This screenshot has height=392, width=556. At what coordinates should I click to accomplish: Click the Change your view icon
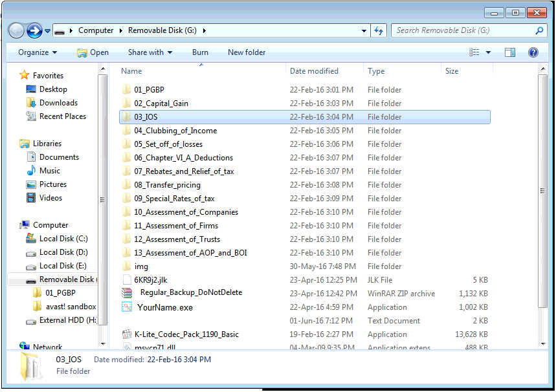click(x=474, y=52)
